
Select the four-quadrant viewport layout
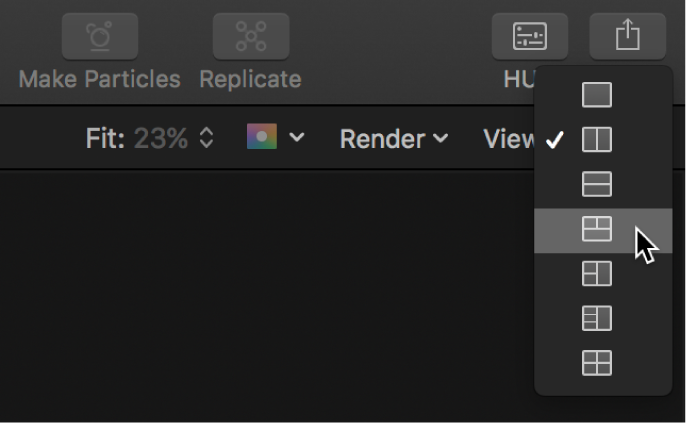coord(597,363)
